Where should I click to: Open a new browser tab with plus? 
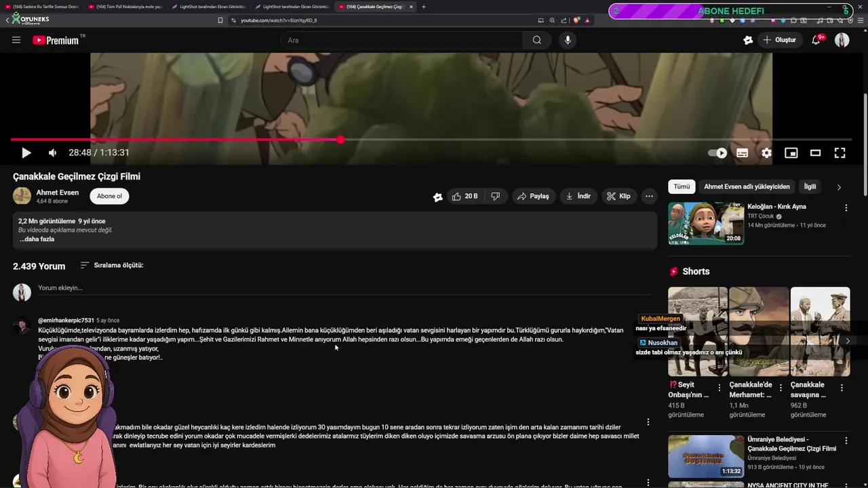[x=424, y=7]
